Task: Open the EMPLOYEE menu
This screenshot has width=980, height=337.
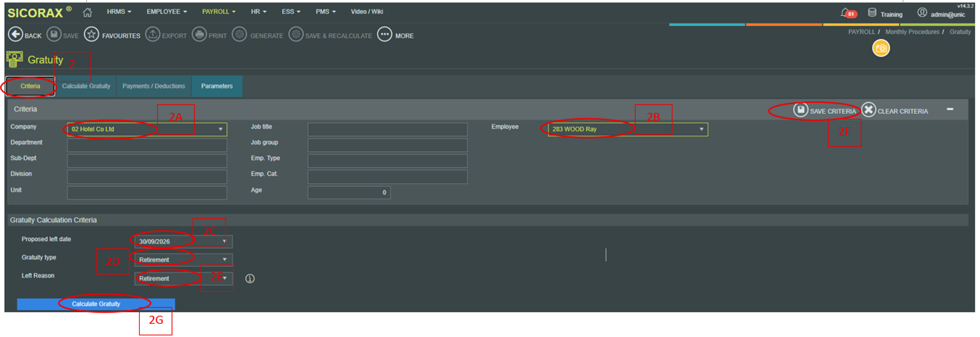Action: point(167,11)
